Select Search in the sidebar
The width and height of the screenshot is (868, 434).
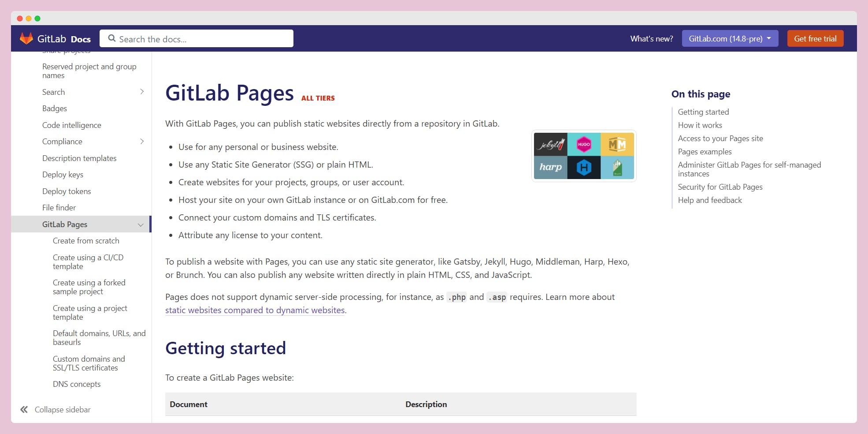pos(53,92)
